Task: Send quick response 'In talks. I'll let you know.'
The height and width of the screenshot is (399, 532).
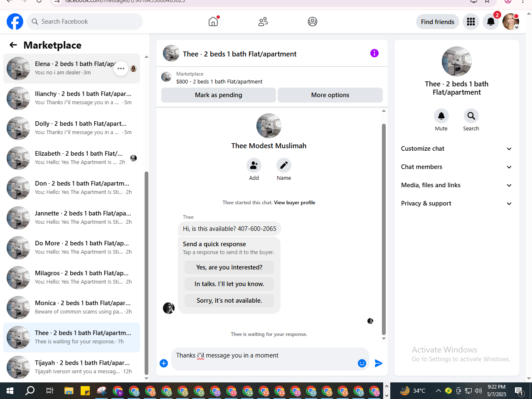Action: [229, 284]
